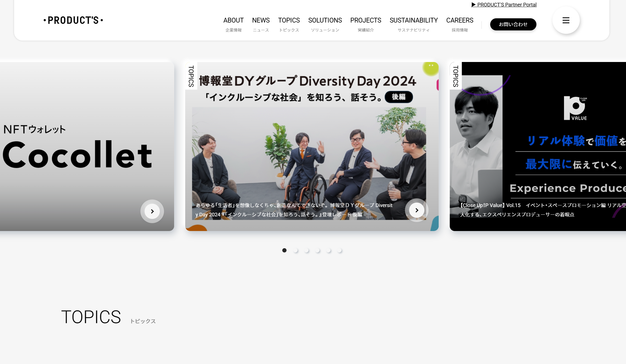Open the Diversity Day 2024 slide image
Screen dimensions: 626x364
click(312, 147)
